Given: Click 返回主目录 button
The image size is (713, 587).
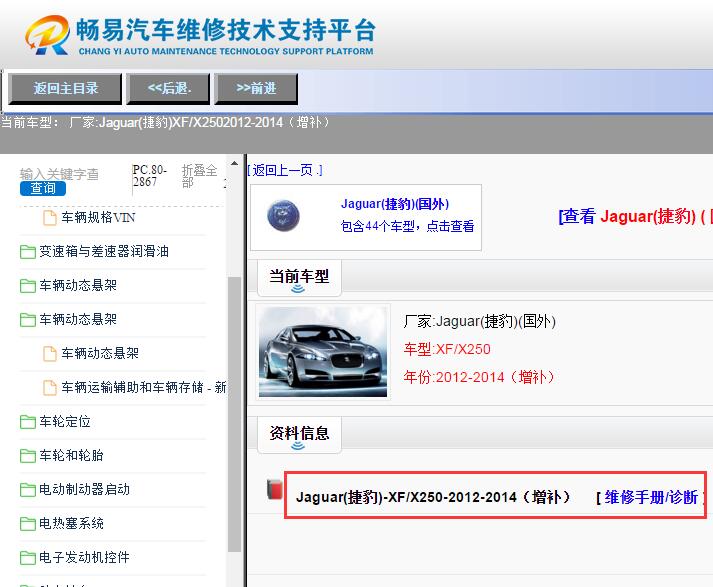Looking at the screenshot, I should click(65, 89).
